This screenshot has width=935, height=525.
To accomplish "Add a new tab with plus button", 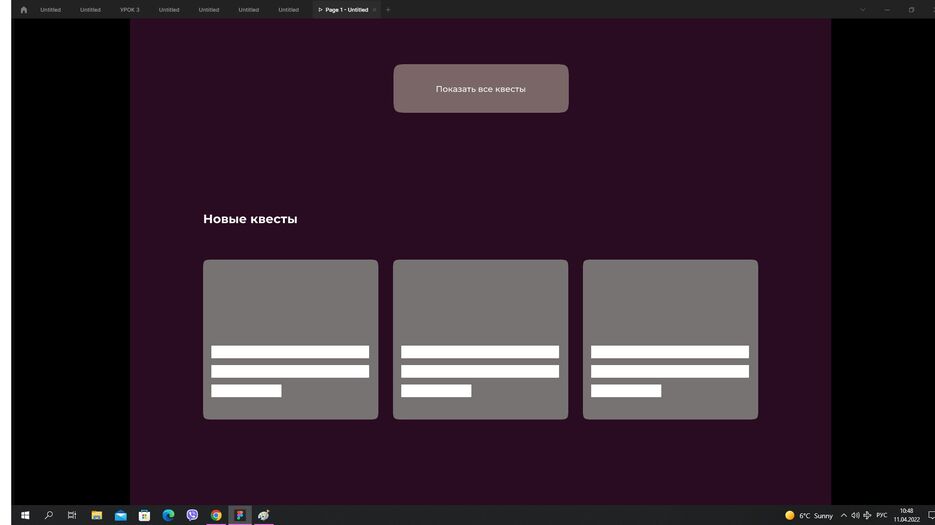I will click(388, 10).
